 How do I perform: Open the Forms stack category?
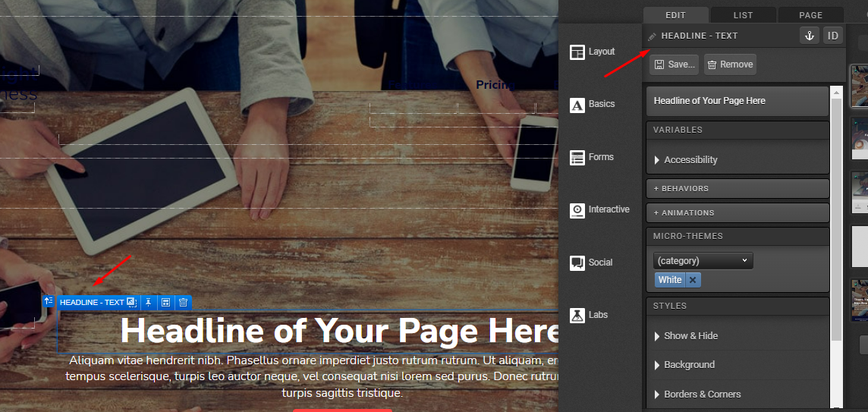tap(592, 157)
